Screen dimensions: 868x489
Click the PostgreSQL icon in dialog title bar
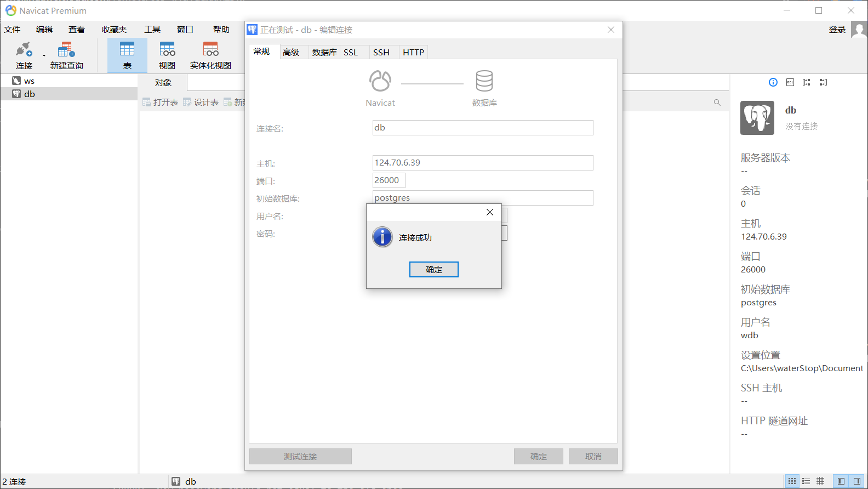point(252,30)
